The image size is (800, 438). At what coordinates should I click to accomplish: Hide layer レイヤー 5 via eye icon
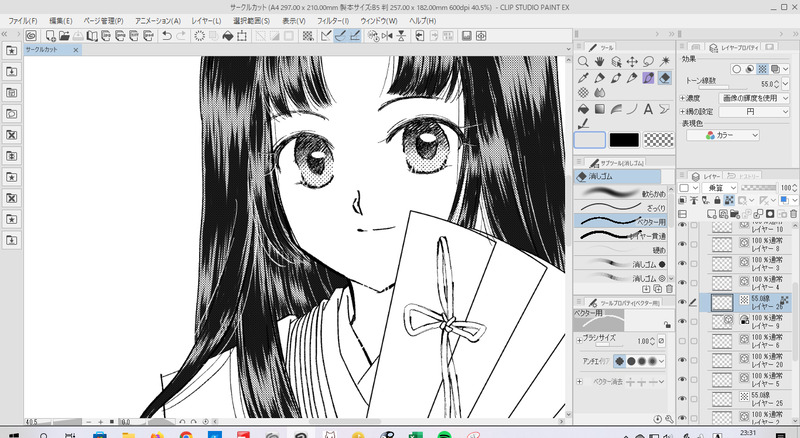click(x=682, y=380)
